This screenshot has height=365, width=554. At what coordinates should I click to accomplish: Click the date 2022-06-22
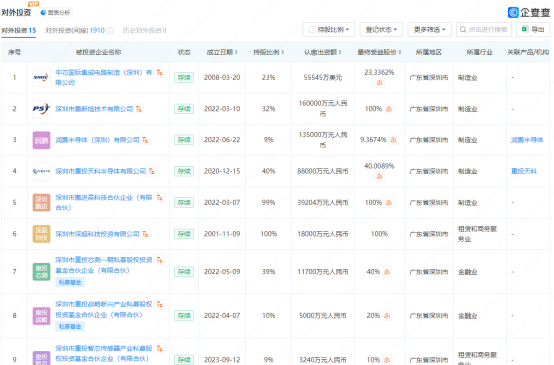tap(222, 140)
